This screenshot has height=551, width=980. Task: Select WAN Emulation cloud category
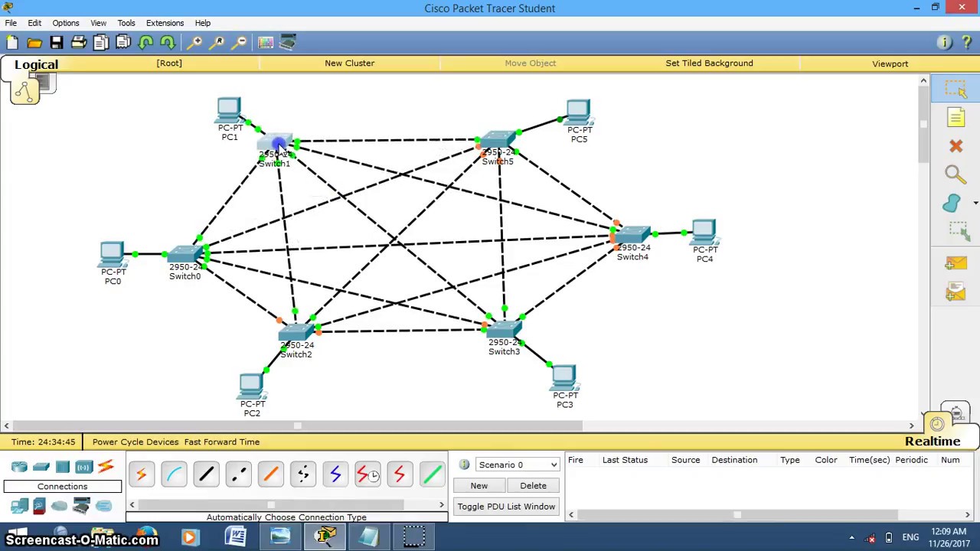pos(59,505)
